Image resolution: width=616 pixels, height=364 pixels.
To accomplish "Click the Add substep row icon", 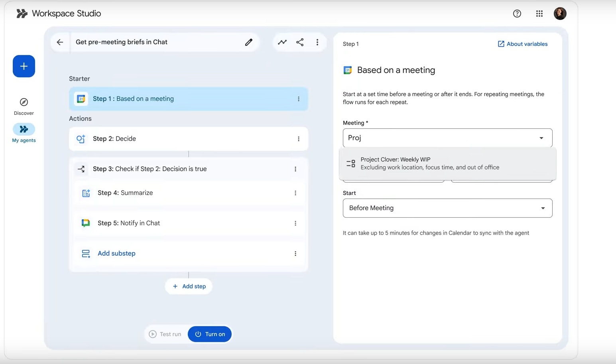I will coord(86,254).
